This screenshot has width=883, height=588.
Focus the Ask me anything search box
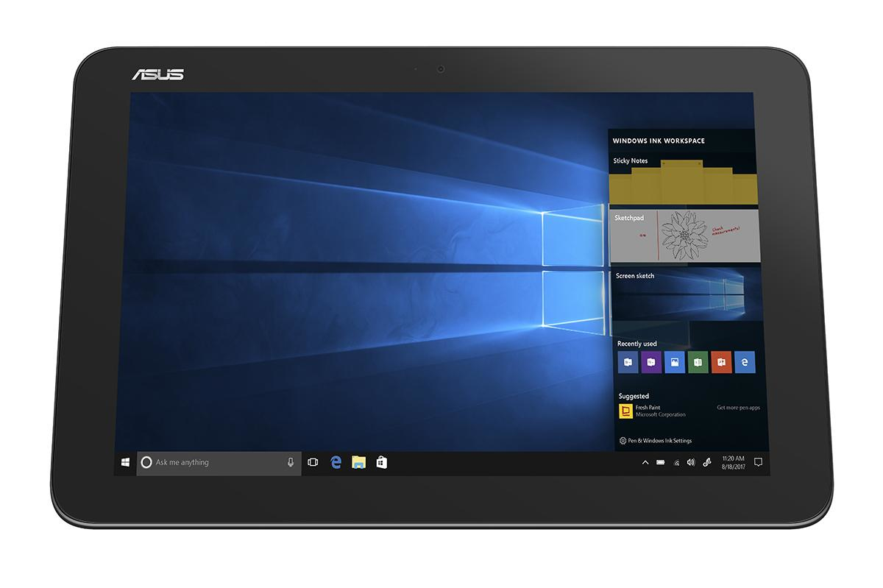tap(219, 463)
